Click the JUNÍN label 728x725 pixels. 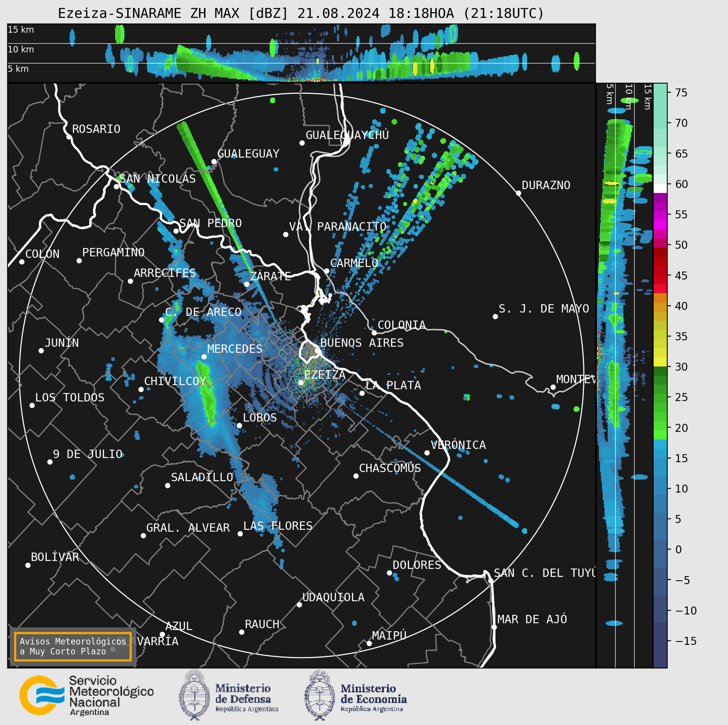[62, 343]
